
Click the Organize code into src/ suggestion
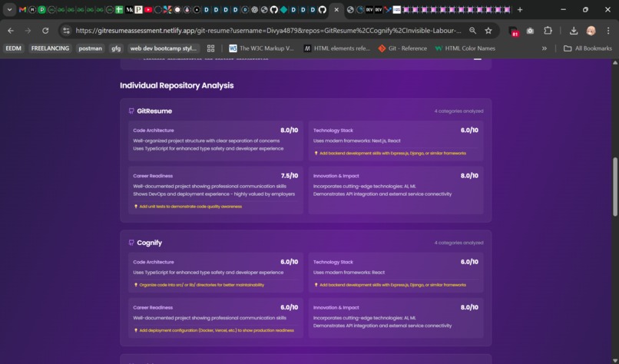201,285
